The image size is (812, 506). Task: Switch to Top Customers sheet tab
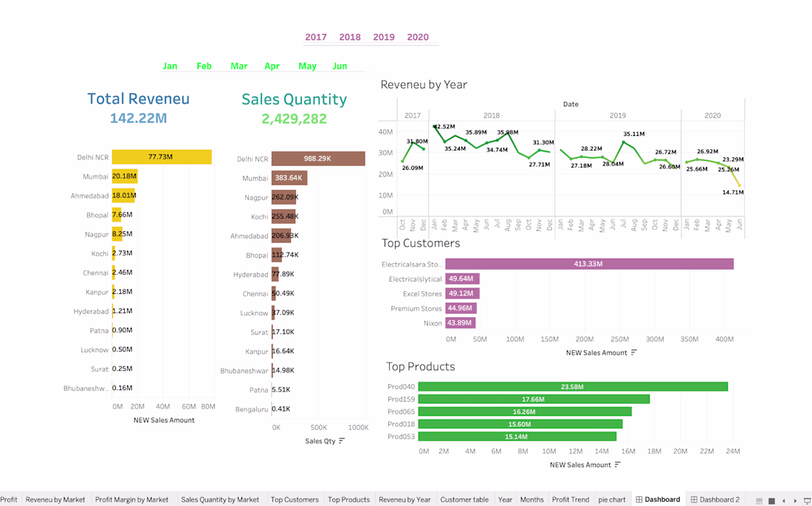295,500
